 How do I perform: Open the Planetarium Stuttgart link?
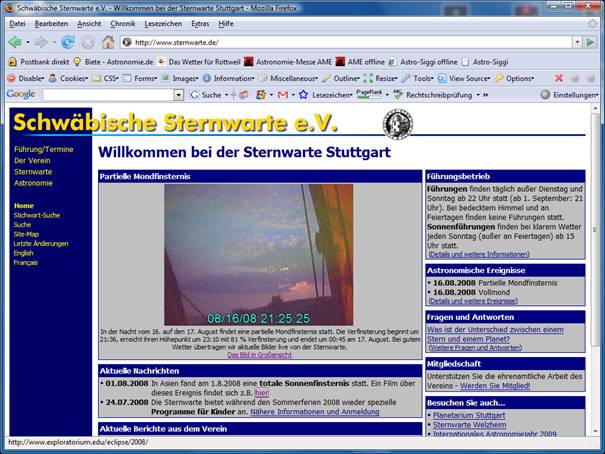pyautogui.click(x=469, y=415)
